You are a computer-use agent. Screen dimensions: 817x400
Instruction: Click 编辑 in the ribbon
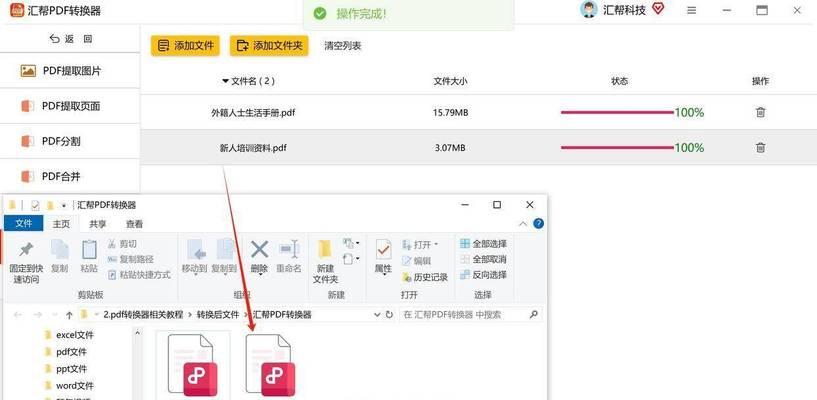(x=417, y=261)
